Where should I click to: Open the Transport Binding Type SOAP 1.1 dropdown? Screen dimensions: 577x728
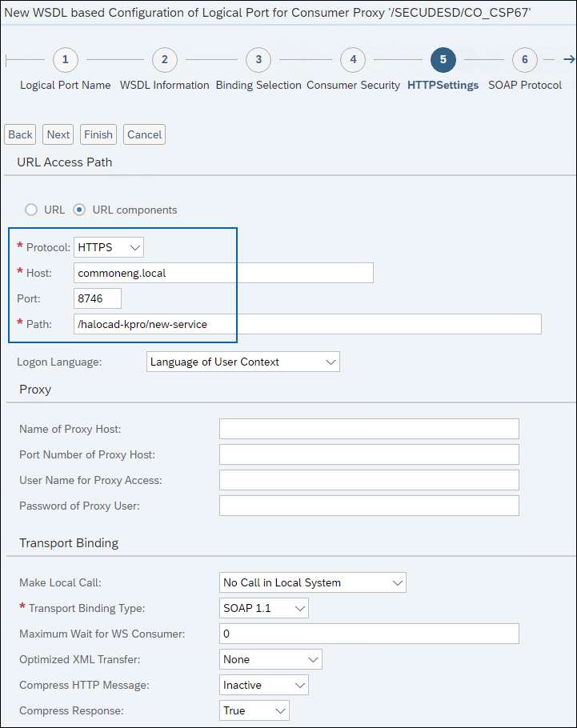(264, 608)
